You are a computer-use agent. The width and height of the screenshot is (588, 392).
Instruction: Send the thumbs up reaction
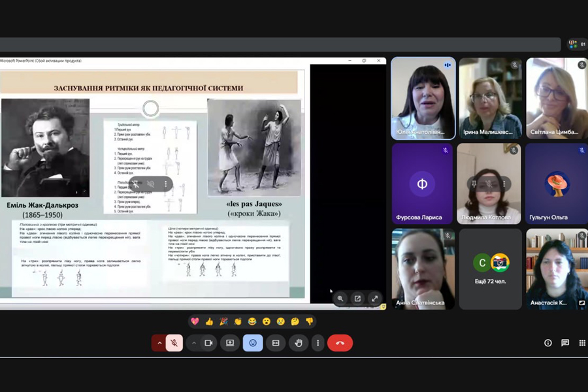point(209,321)
